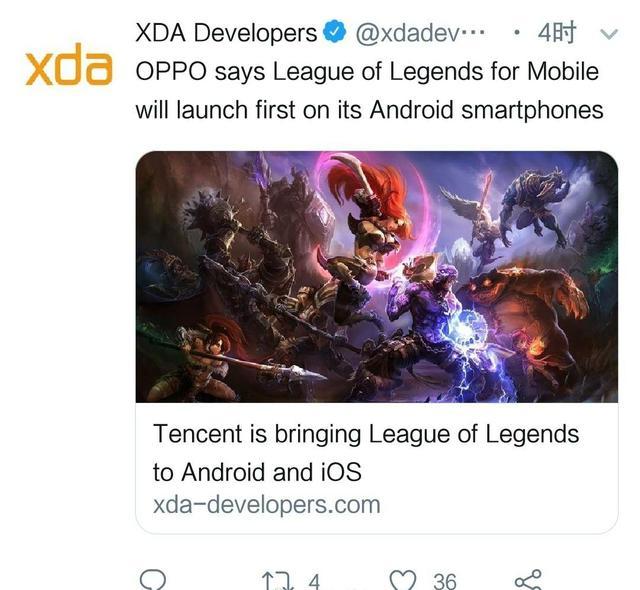
Task: Retweet using the arrows icon
Action: coord(278,581)
